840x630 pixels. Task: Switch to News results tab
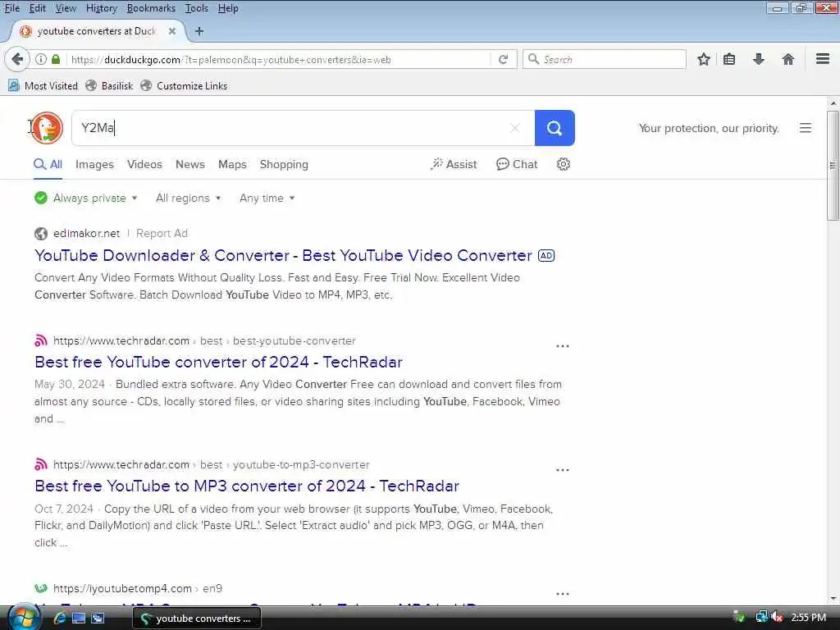pos(190,164)
